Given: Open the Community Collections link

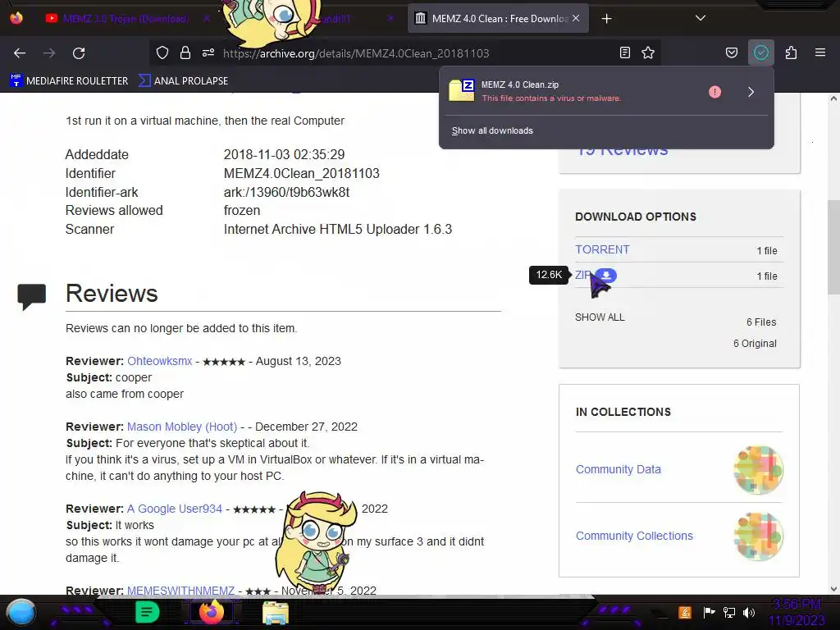Looking at the screenshot, I should 634,536.
